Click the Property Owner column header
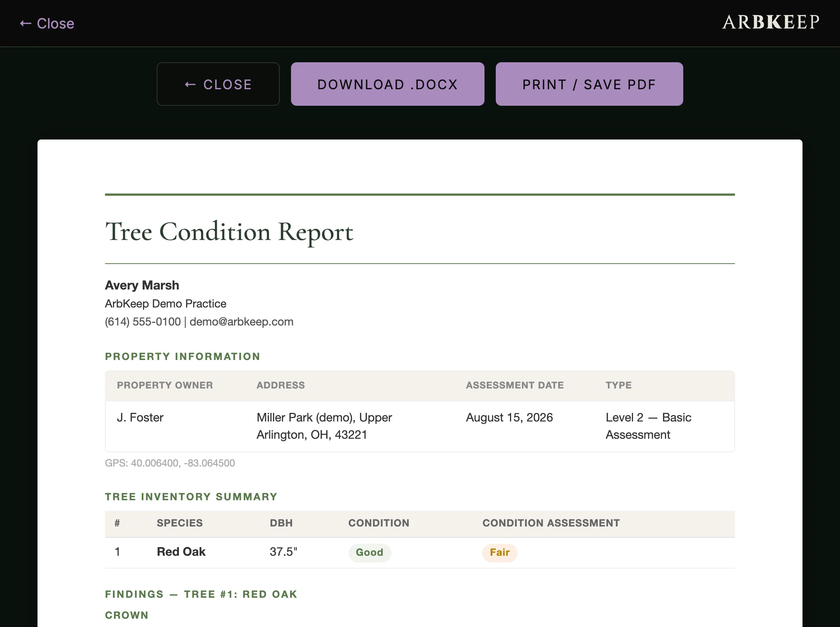Viewport: 840px width, 627px height. [x=165, y=385]
